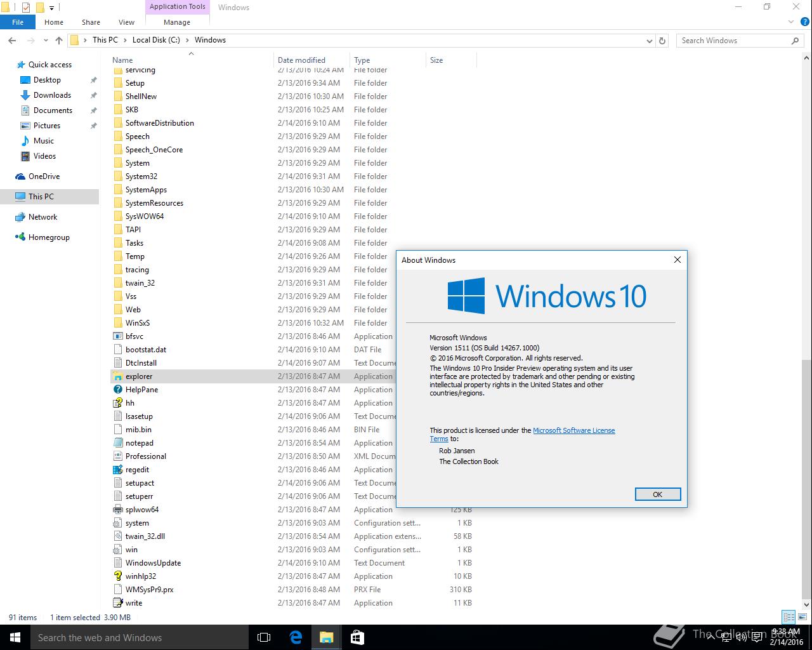Click OK in About Windows dialog
Screen dimensions: 812x650
tap(658, 494)
